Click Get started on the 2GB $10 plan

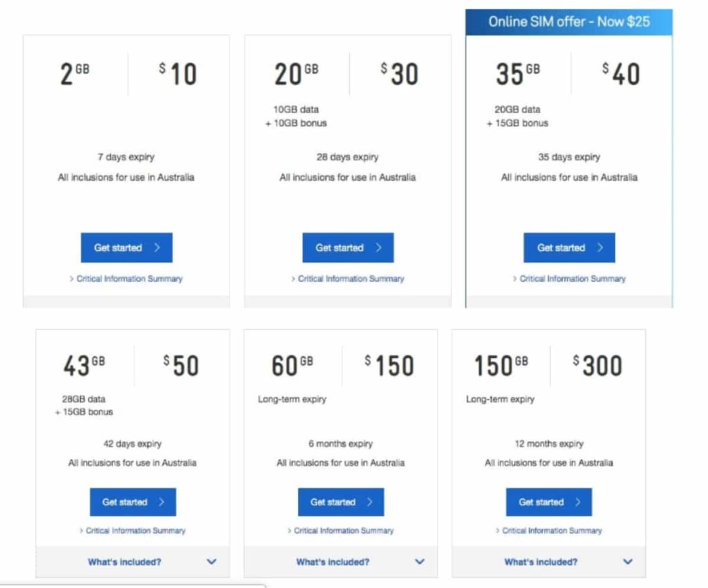click(127, 247)
